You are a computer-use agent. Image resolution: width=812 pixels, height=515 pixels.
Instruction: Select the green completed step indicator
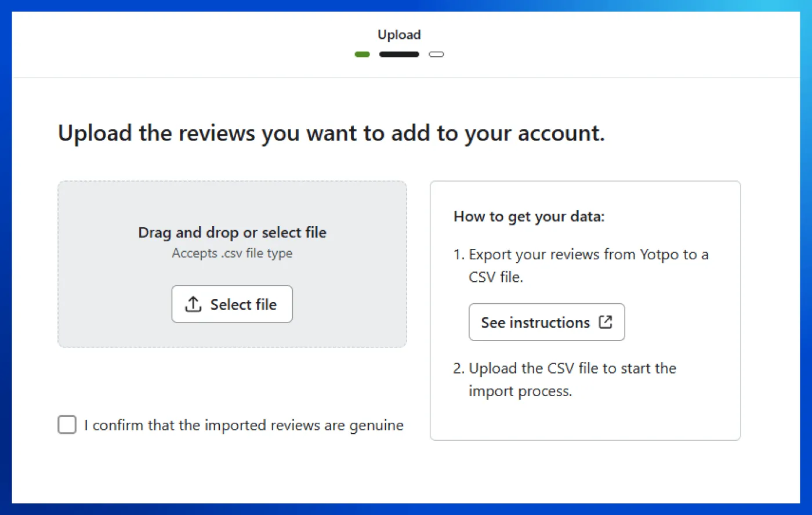pos(362,54)
